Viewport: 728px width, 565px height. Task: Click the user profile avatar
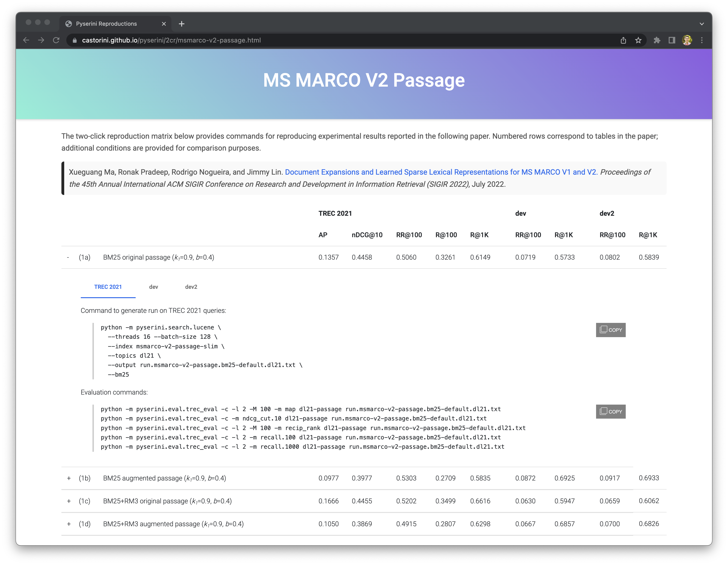pos(687,40)
